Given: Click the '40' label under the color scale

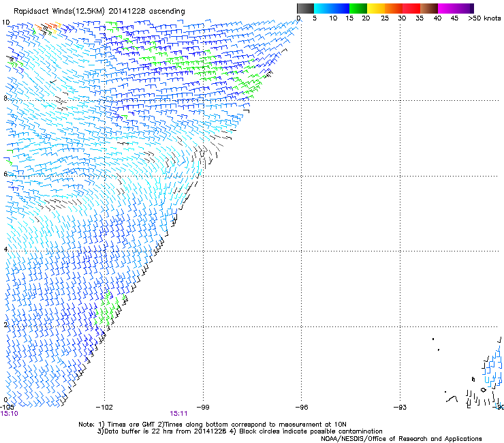Looking at the screenshot, I should pyautogui.click(x=437, y=18).
